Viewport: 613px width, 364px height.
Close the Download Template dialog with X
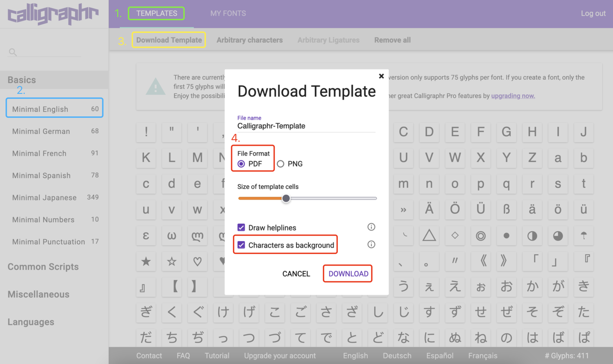pos(381,76)
